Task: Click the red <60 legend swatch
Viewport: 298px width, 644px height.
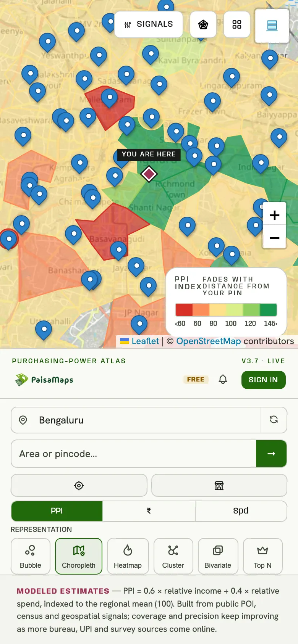Action: [x=184, y=310]
